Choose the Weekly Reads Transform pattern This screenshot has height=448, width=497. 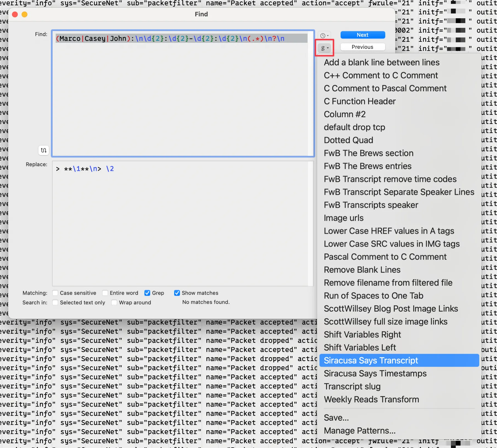[371, 399]
